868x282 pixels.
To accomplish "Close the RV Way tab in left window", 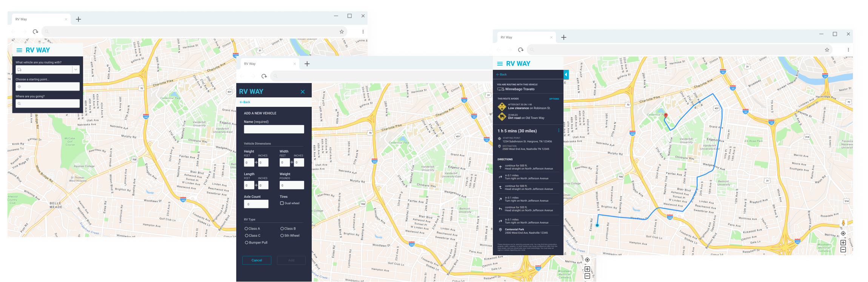I will (x=66, y=19).
